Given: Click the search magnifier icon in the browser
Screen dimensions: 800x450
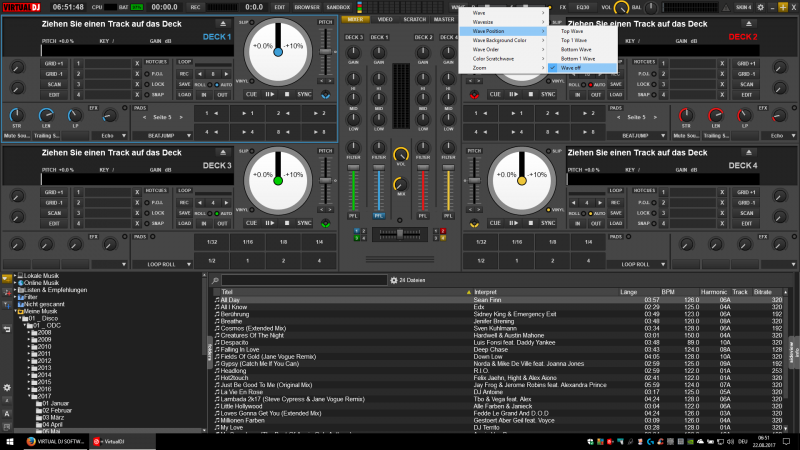Looking at the screenshot, I should 215,280.
